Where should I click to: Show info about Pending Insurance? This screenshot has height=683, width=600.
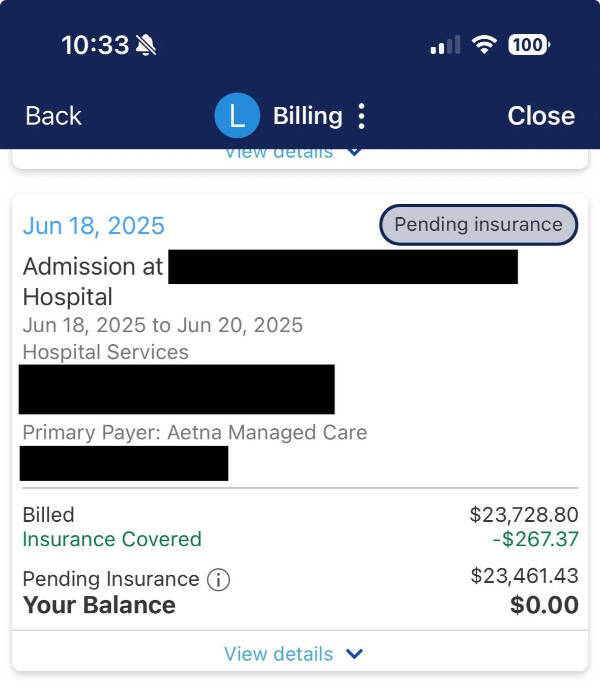[x=218, y=579]
